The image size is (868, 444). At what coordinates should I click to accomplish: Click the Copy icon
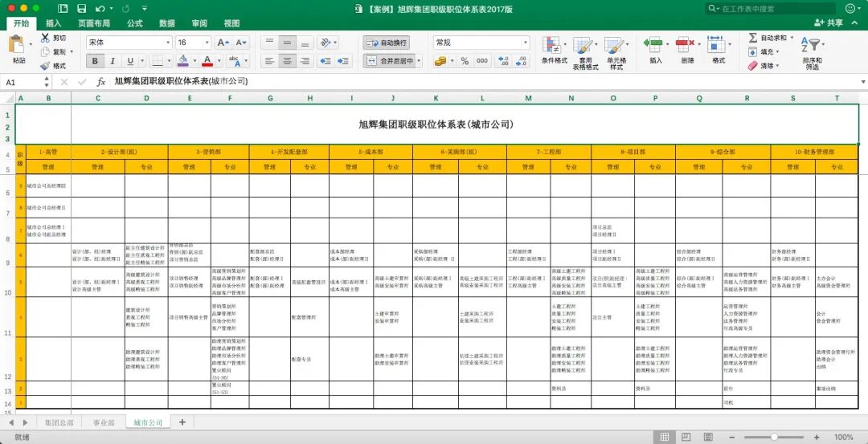45,51
